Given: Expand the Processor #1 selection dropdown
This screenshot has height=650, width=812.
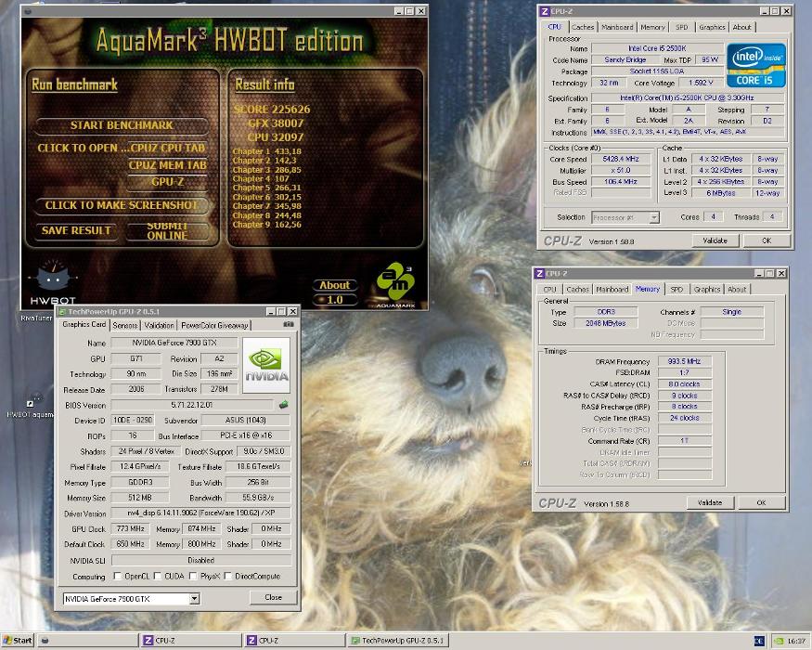Looking at the screenshot, I should pos(654,217).
